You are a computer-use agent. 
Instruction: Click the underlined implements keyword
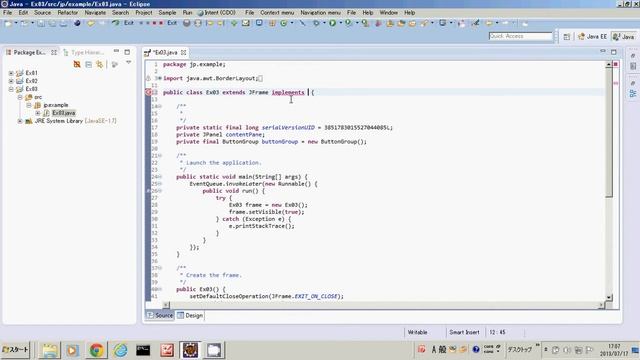click(288, 92)
